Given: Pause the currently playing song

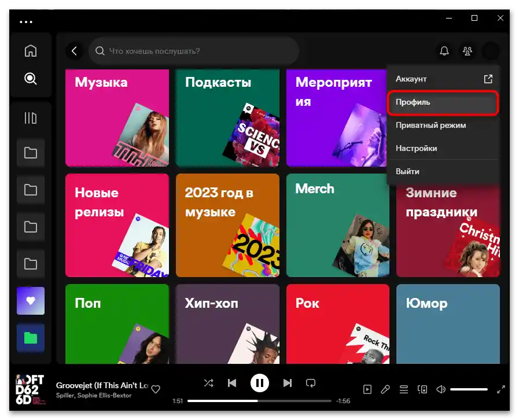Looking at the screenshot, I should pyautogui.click(x=259, y=382).
